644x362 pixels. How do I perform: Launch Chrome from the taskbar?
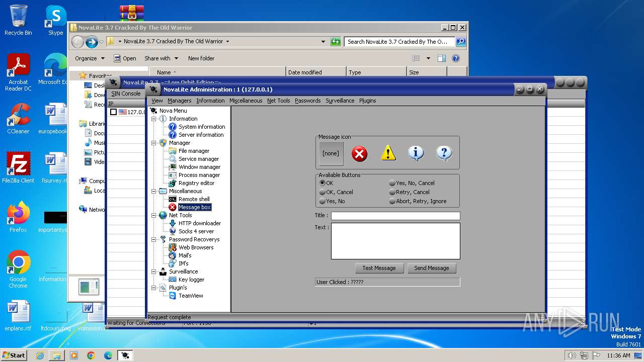point(91,355)
